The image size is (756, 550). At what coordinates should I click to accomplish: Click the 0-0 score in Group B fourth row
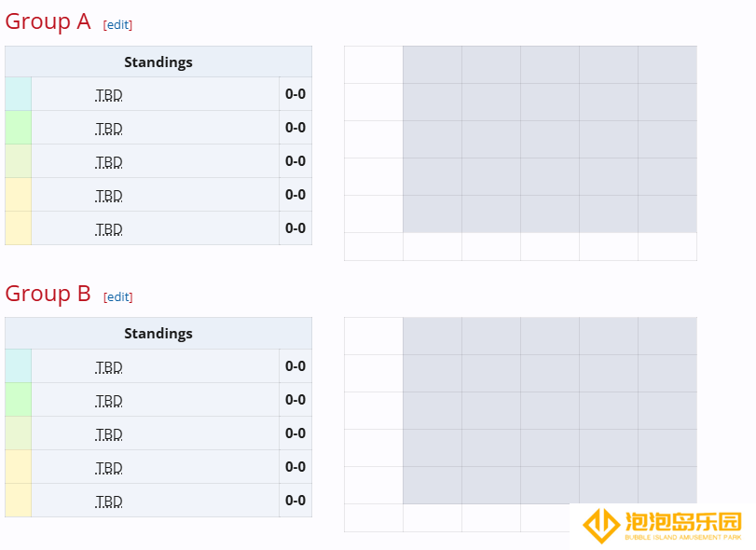[296, 467]
